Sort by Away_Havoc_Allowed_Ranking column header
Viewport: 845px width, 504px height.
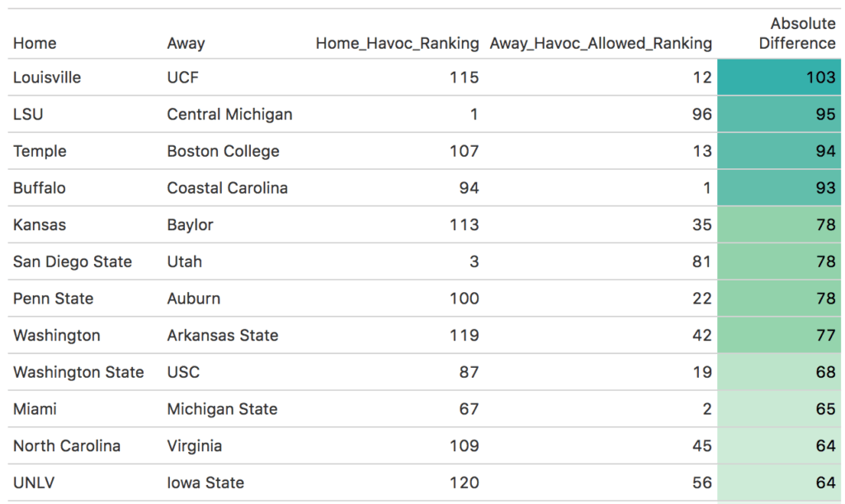(601, 43)
